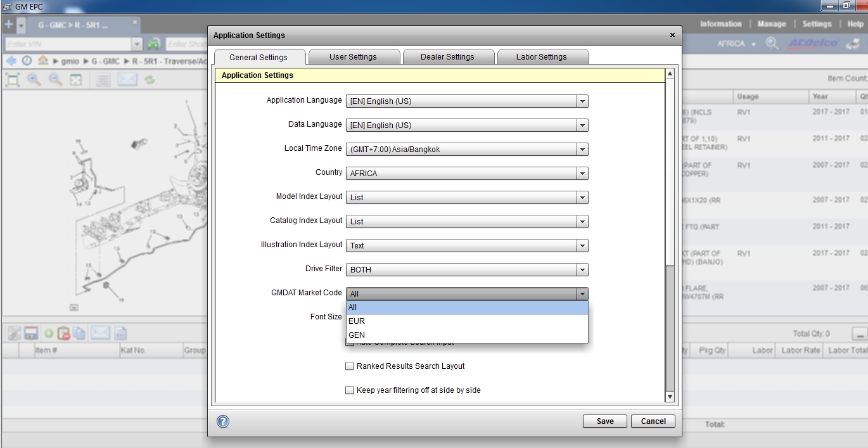Screen dimensions: 868x448
Task: Click the ACDelco logo
Action: [813, 43]
